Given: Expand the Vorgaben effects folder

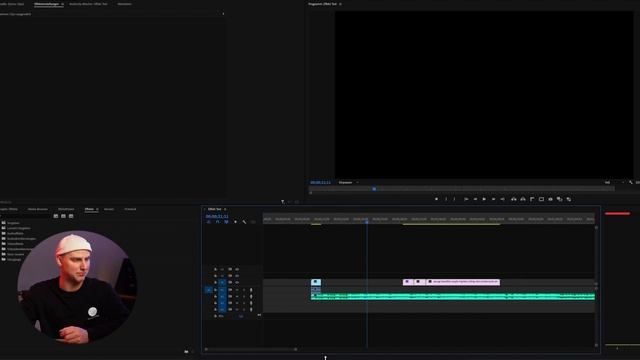Looking at the screenshot, I should pyautogui.click(x=10, y=223).
